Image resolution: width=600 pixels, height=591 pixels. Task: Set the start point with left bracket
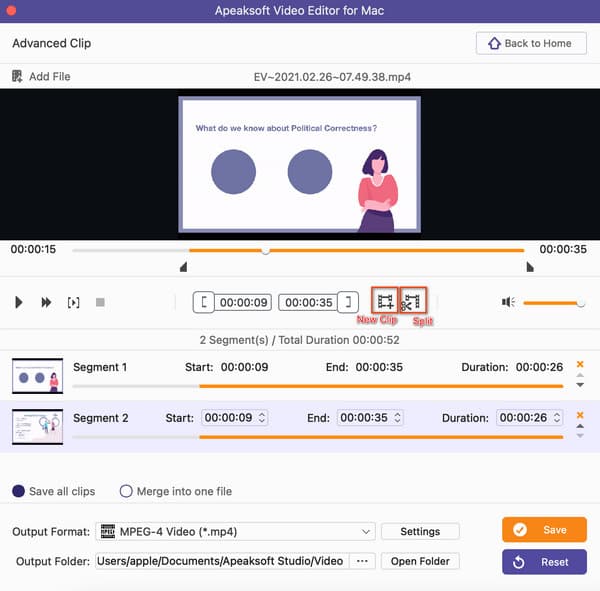pyautogui.click(x=204, y=302)
